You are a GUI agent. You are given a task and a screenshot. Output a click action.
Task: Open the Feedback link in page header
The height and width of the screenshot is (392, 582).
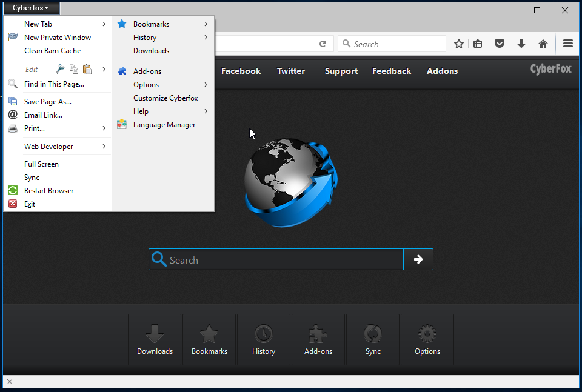(392, 71)
